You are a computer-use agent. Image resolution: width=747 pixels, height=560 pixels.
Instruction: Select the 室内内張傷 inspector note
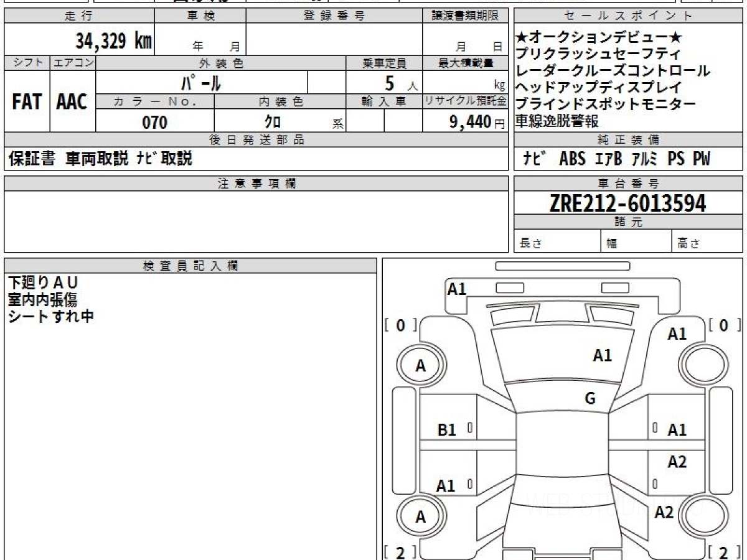43,300
